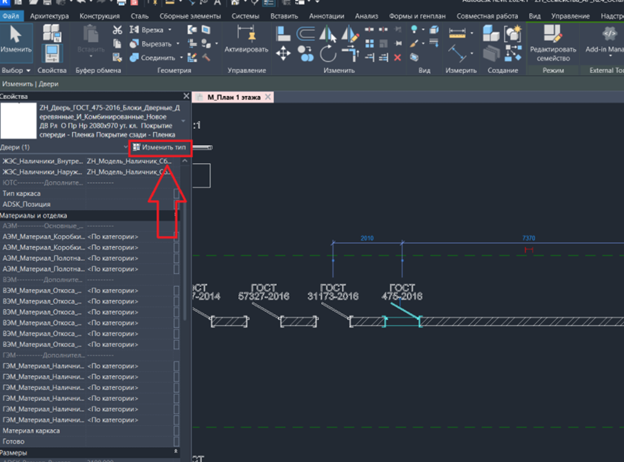Click the Match Type Properties icon
This screenshot has width=624, height=462.
click(117, 58)
